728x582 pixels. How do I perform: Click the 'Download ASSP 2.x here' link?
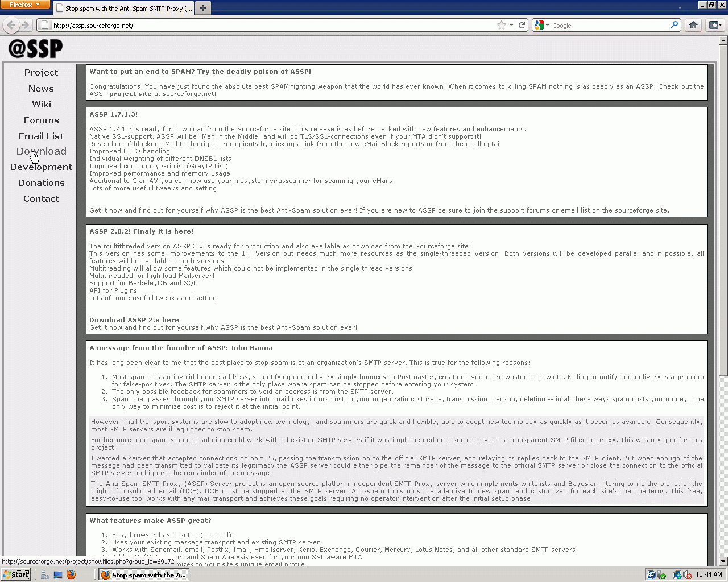point(134,320)
